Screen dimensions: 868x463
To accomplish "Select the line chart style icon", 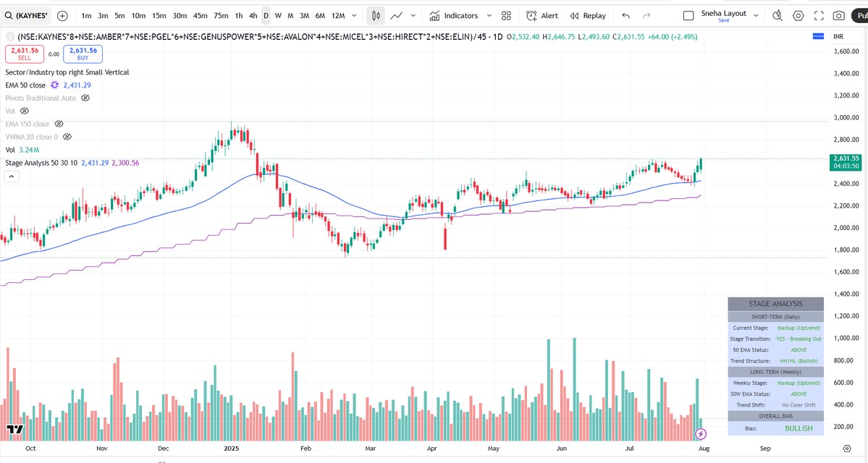I will click(x=397, y=15).
